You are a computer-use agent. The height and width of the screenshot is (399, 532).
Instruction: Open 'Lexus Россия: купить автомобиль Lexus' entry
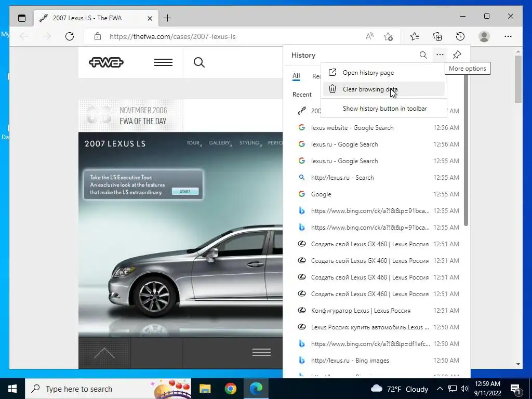[x=376, y=327]
